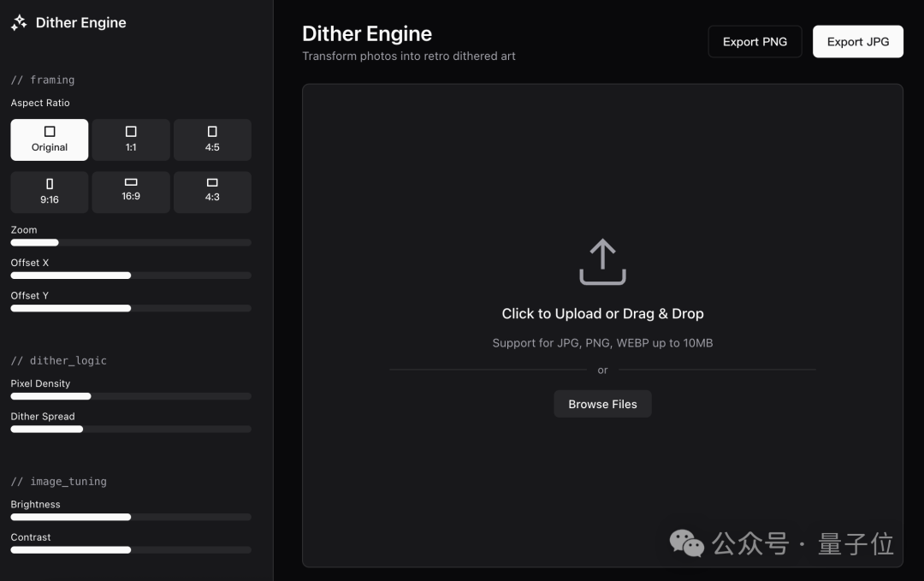Click the upload arrow icon

602,262
